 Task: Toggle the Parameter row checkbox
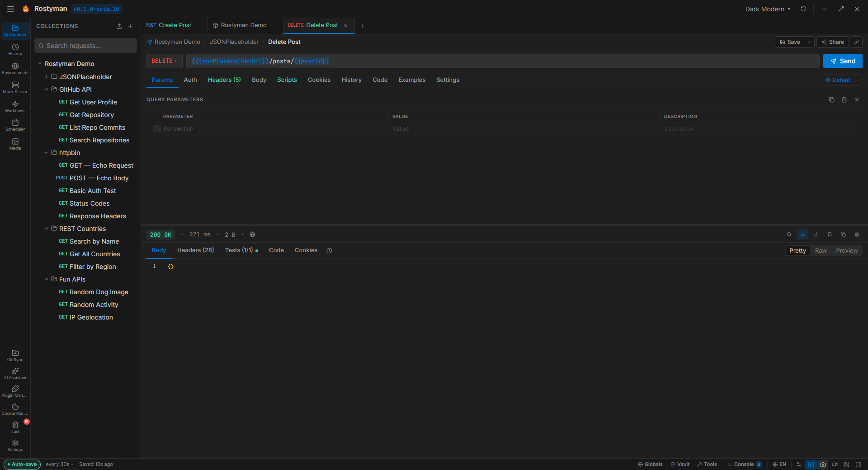click(156, 129)
